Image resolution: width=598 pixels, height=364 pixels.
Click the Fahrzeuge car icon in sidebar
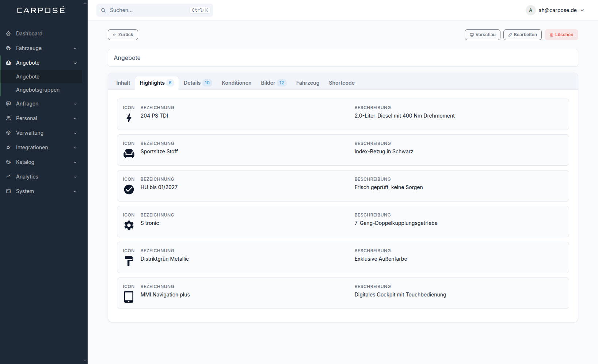(8, 48)
